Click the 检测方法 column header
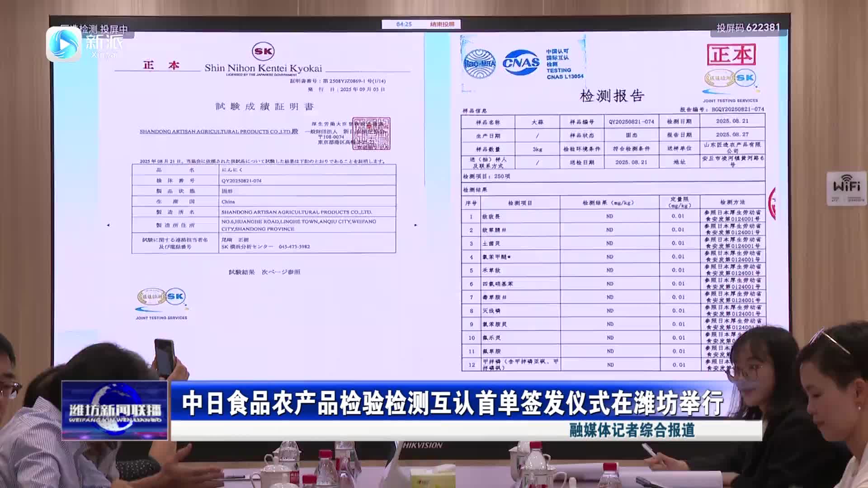868x488 pixels. click(x=732, y=202)
